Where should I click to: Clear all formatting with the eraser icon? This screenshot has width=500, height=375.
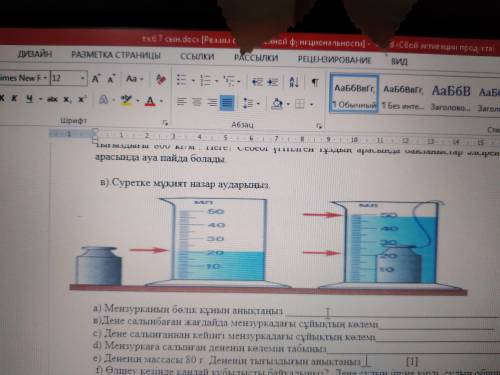tap(161, 80)
